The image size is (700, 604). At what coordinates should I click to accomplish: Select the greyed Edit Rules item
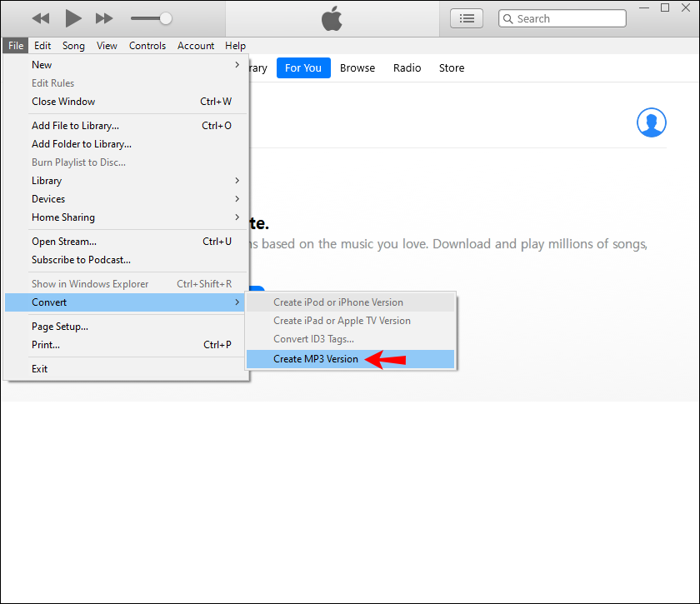click(125, 83)
